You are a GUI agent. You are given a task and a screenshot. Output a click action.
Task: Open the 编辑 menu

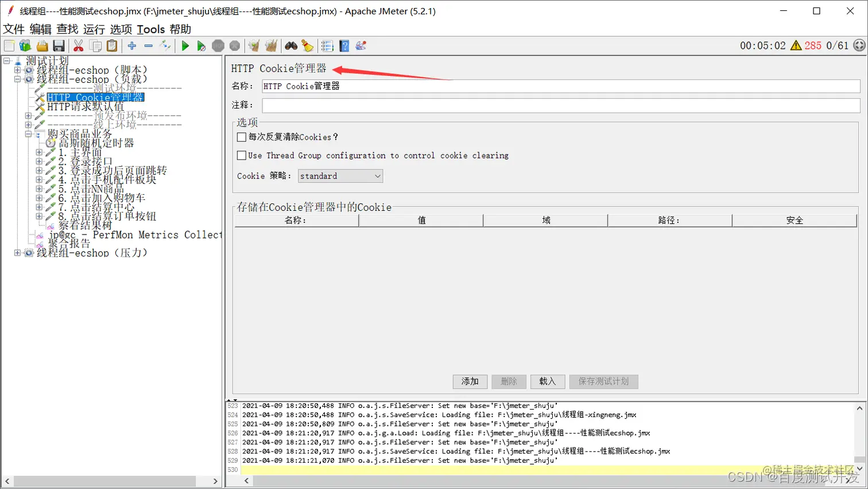click(x=40, y=29)
